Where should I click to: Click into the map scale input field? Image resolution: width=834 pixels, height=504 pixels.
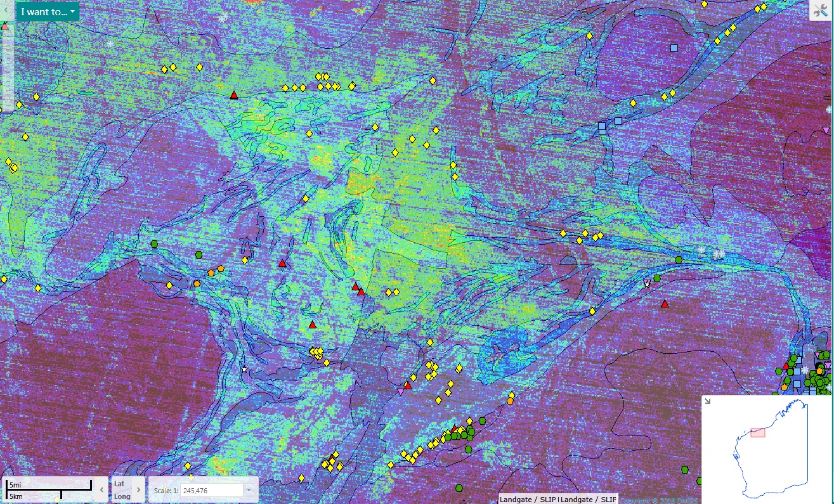point(212,491)
